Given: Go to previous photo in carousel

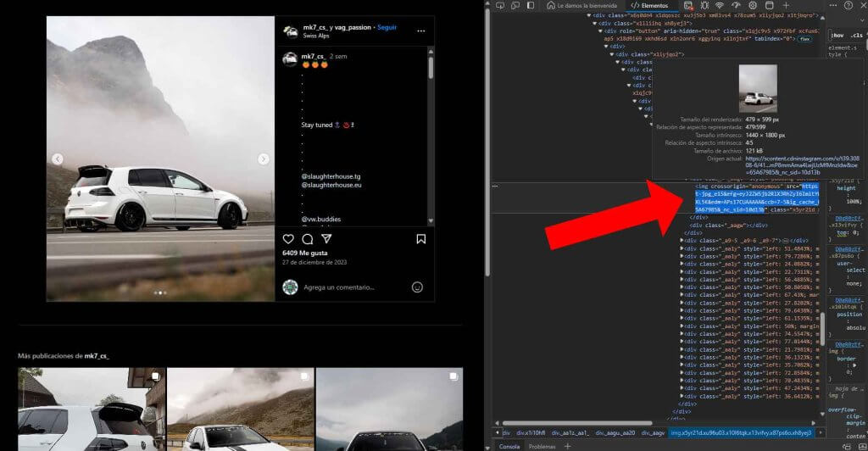Looking at the screenshot, I should 58,159.
